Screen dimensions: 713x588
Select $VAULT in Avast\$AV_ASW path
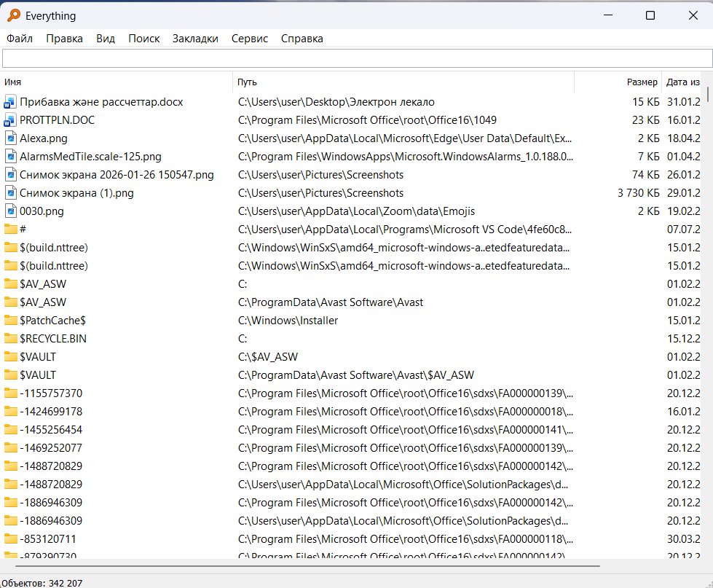point(38,375)
